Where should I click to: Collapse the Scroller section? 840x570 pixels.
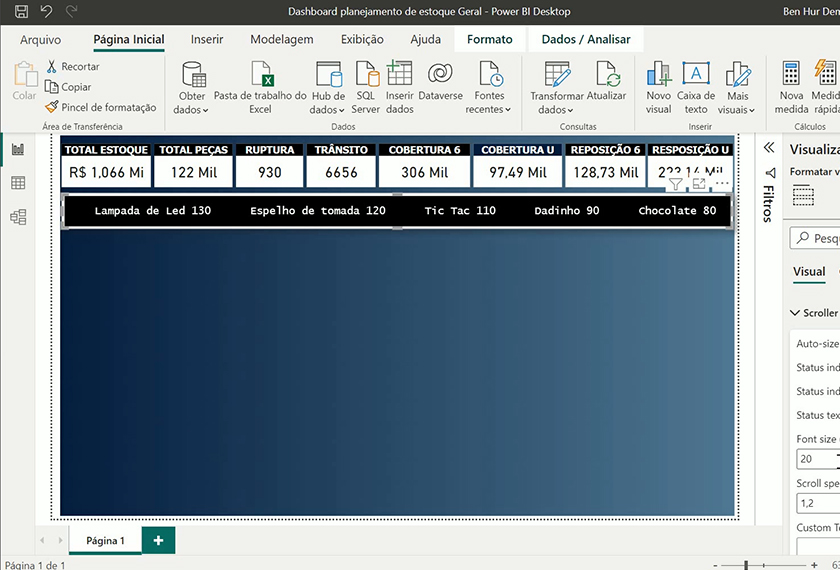[796, 313]
